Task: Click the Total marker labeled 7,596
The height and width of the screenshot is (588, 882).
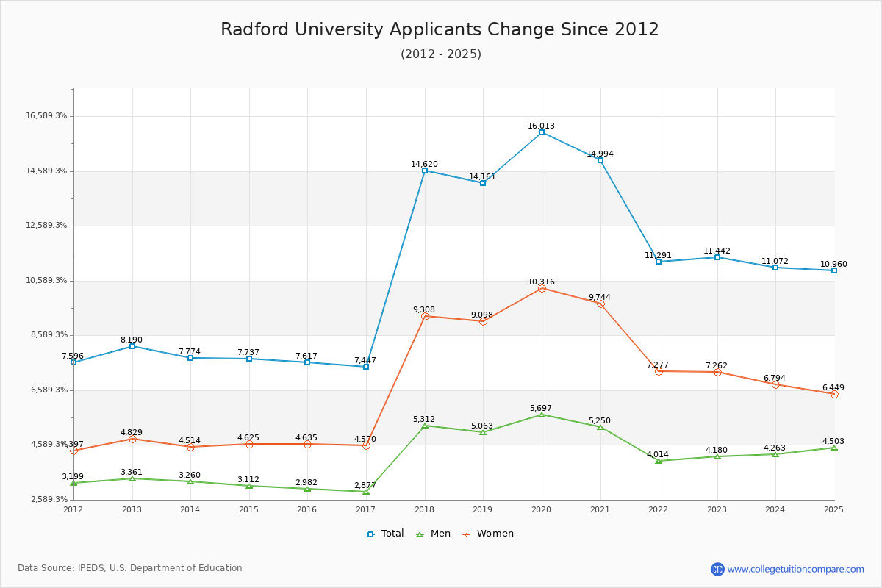Action: (x=73, y=362)
